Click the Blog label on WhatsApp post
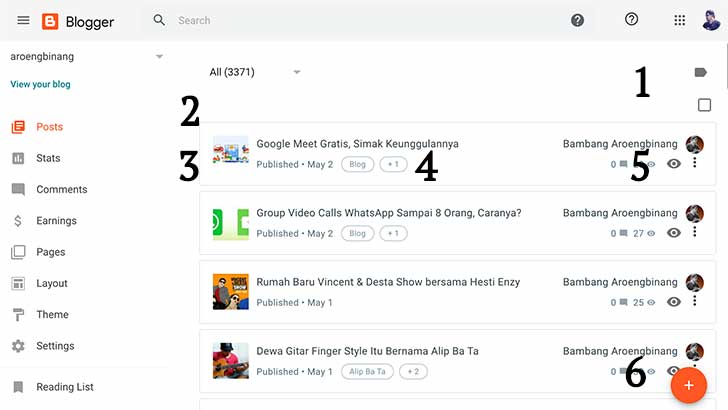This screenshot has width=728, height=410. click(x=358, y=234)
